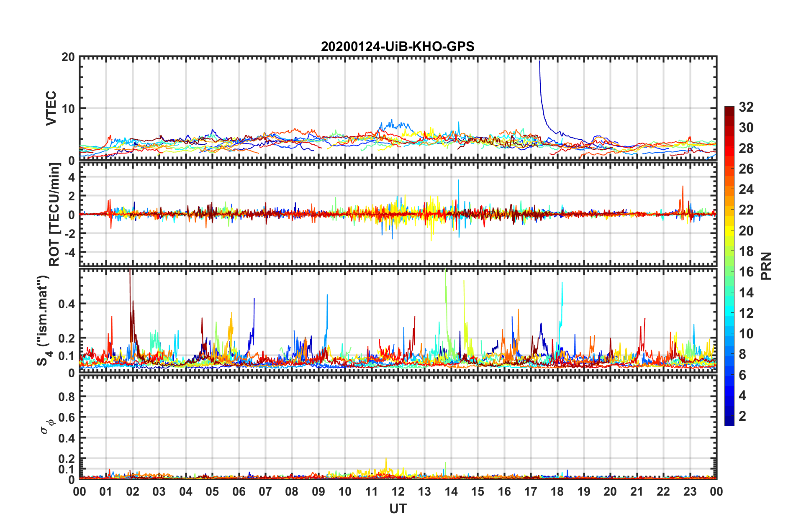The width and height of the screenshot is (796, 532).
Task: Click the 0.8 tick on sigma-phi axis
Action: pos(67,396)
